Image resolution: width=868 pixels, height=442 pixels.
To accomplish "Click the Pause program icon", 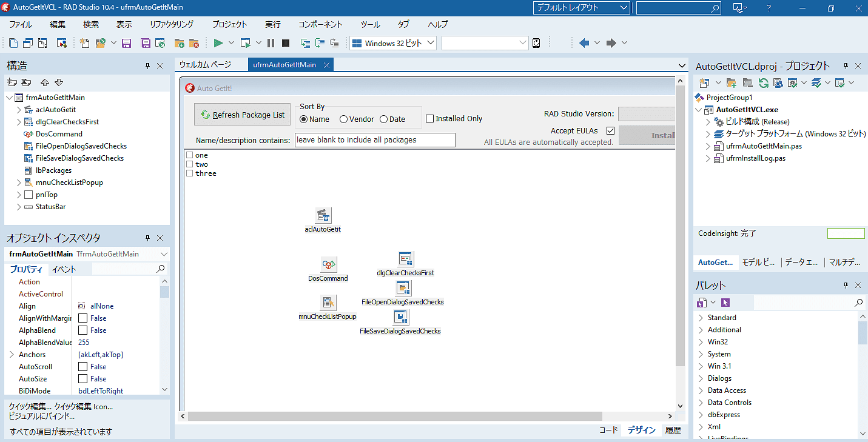I will click(271, 43).
